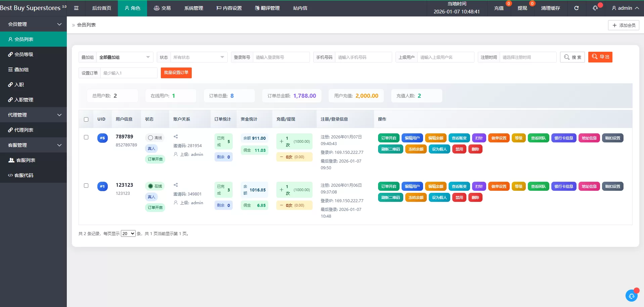644x307 pixels.
Task: Open the 充值 notification icon
Action: pyautogui.click(x=499, y=8)
